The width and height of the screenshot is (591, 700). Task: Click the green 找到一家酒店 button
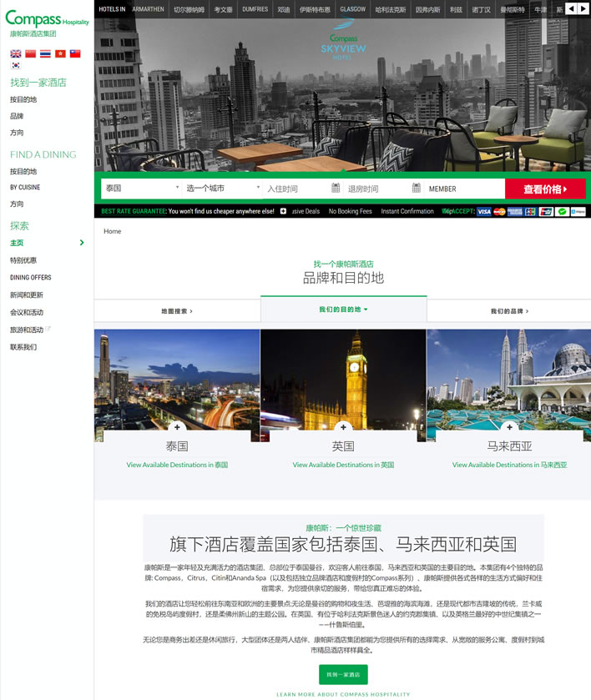click(343, 674)
